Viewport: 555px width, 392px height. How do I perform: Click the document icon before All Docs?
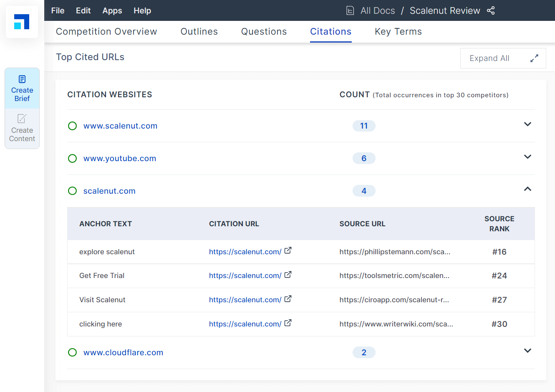click(x=350, y=10)
